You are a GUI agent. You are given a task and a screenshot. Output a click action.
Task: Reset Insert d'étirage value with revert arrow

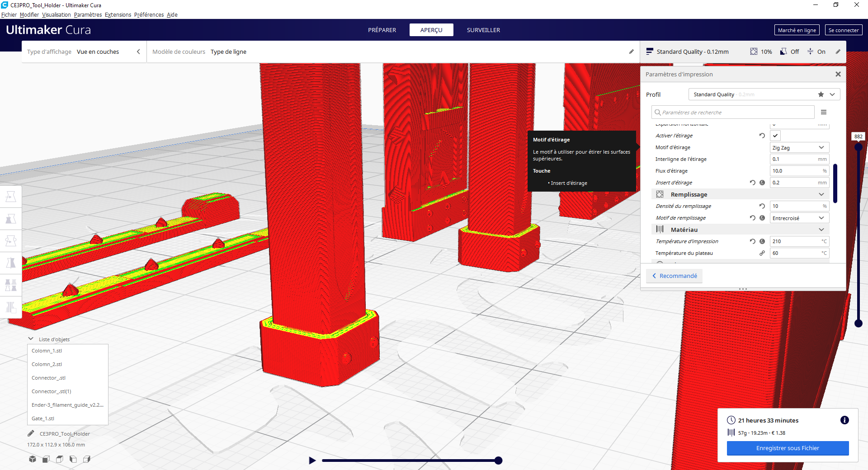[x=753, y=183]
